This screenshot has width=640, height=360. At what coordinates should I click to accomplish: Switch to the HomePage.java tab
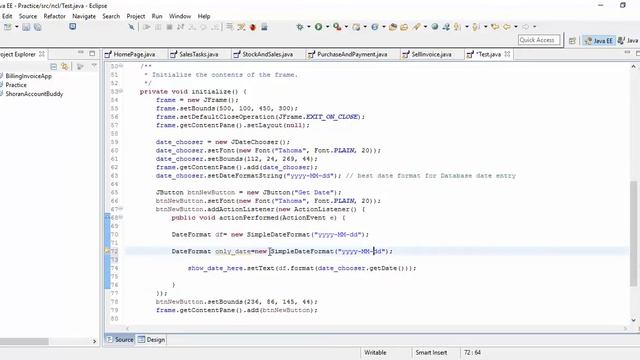[x=134, y=54]
